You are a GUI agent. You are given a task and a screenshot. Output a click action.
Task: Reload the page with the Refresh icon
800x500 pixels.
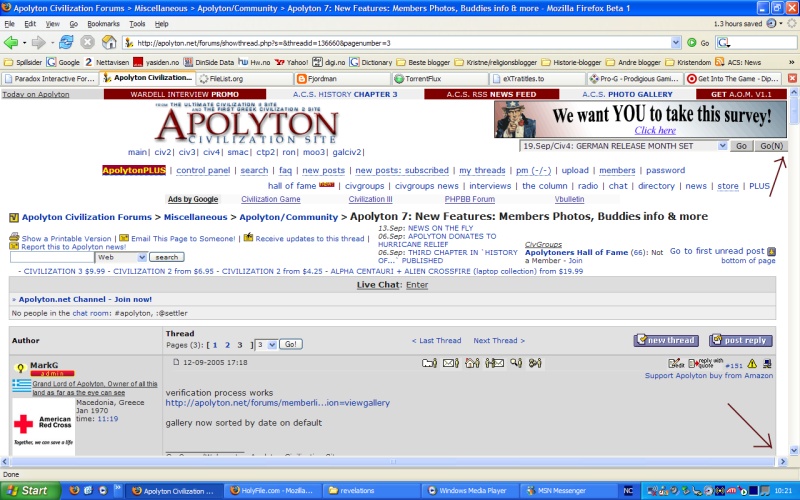point(66,42)
